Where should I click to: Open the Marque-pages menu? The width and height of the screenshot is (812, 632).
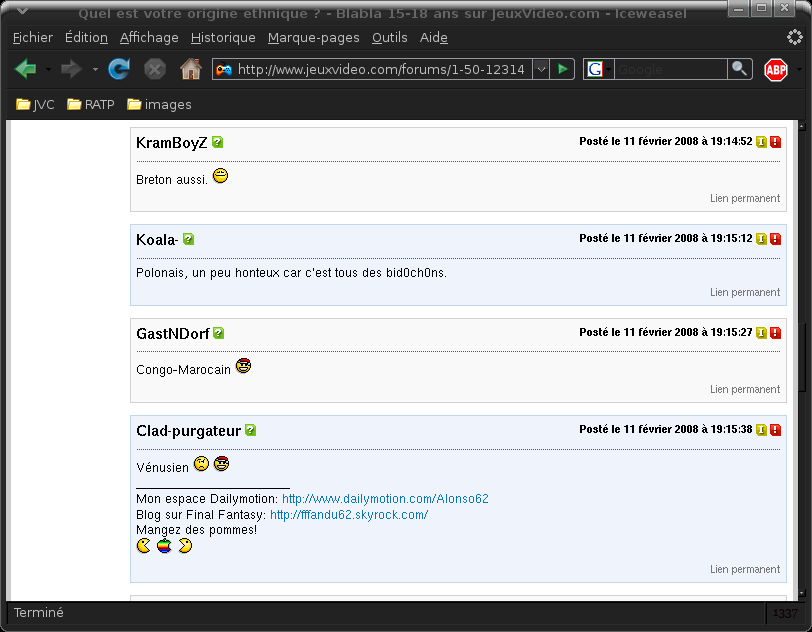coord(313,38)
